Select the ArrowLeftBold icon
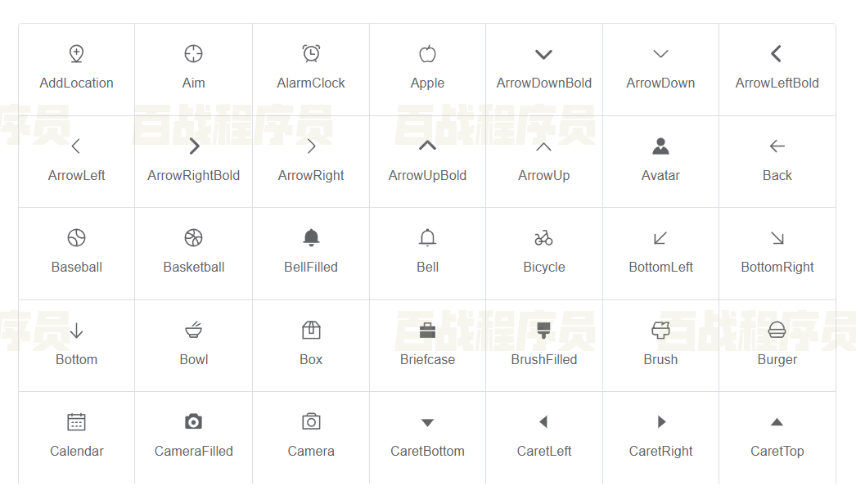856x504 pixels. [x=777, y=54]
